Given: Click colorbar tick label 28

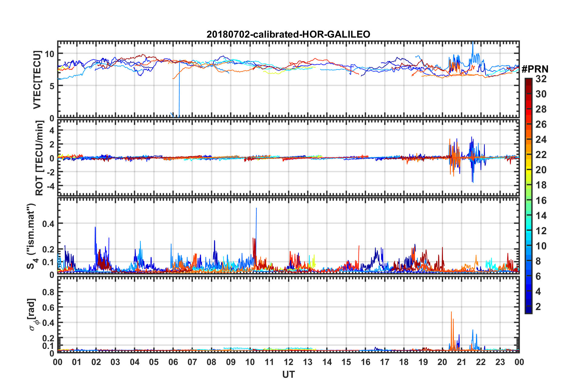Looking at the screenshot, I should point(541,109).
